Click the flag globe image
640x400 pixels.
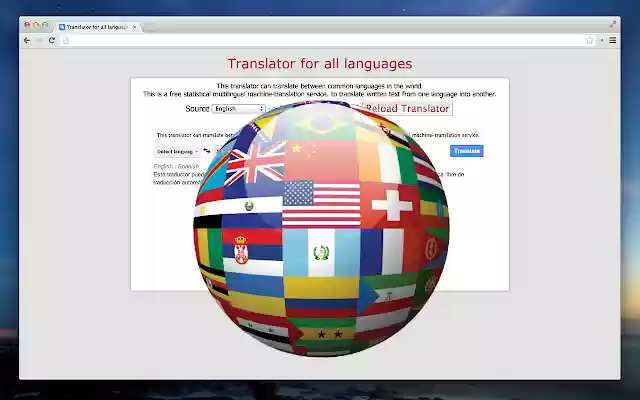pyautogui.click(x=321, y=229)
